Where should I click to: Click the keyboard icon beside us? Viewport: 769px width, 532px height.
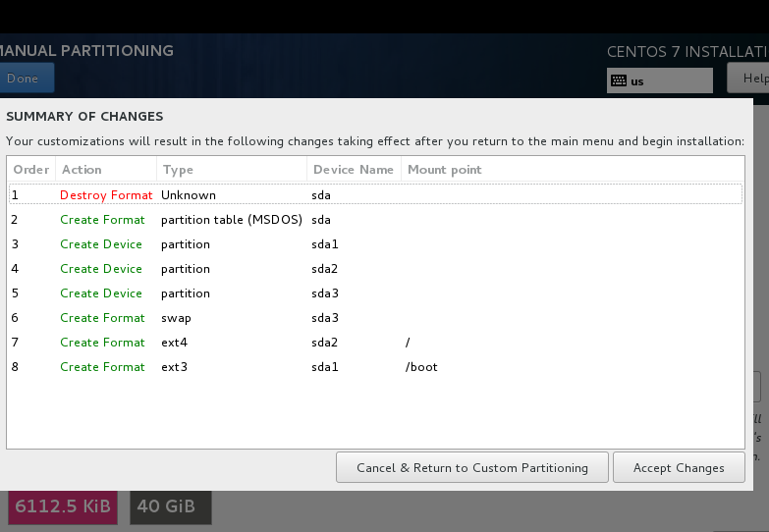(619, 80)
